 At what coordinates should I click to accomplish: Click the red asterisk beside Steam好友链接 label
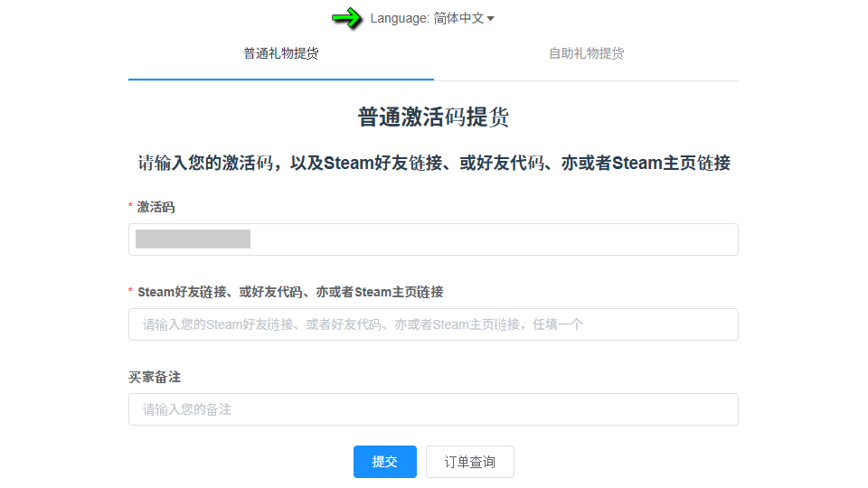tap(130, 293)
